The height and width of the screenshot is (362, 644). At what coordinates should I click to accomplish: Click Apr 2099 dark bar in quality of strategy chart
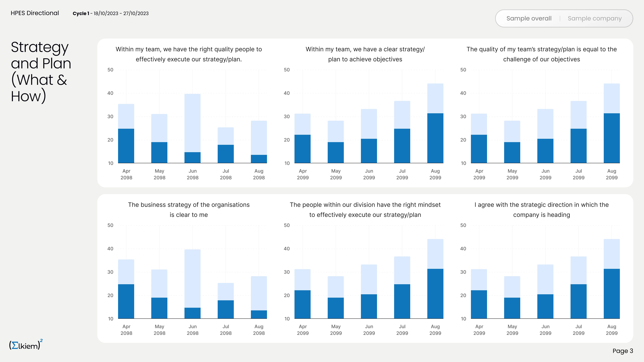[479, 149]
